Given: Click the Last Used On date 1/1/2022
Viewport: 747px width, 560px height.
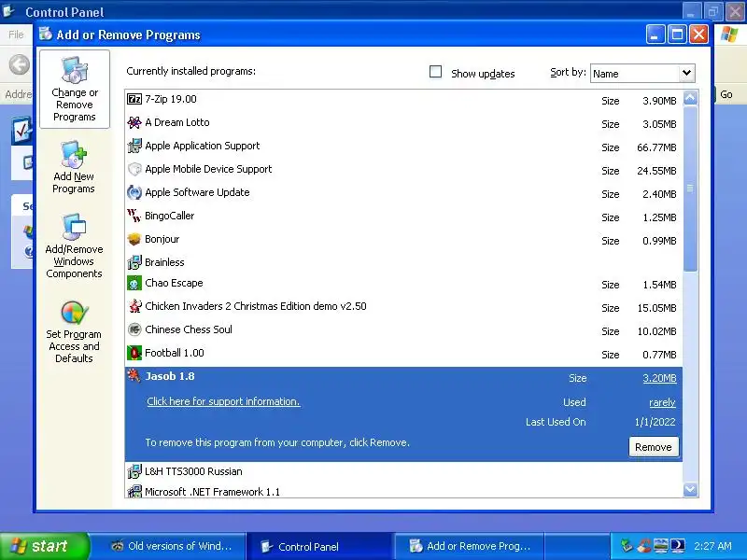Looking at the screenshot, I should point(655,422).
